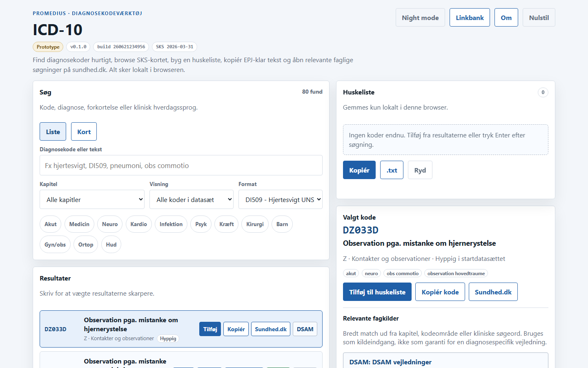This screenshot has height=368, width=588.
Task: Switch to Liste view
Action: (x=53, y=132)
